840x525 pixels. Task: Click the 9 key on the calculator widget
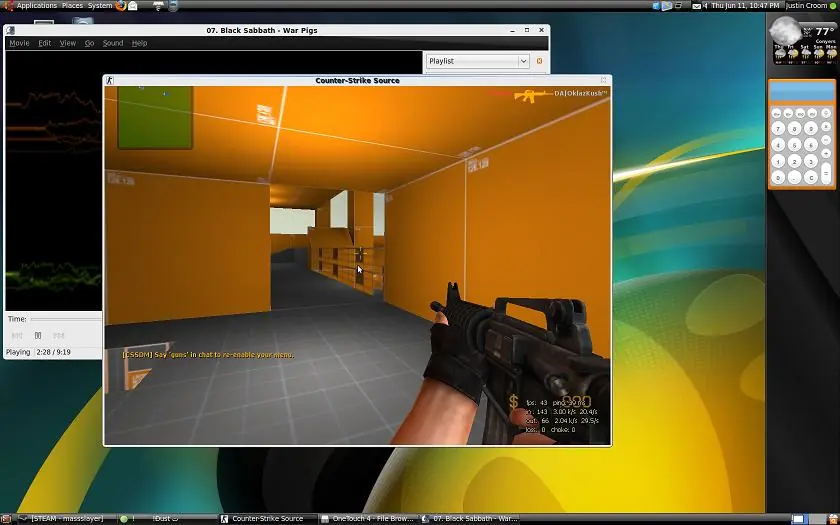tap(811, 129)
